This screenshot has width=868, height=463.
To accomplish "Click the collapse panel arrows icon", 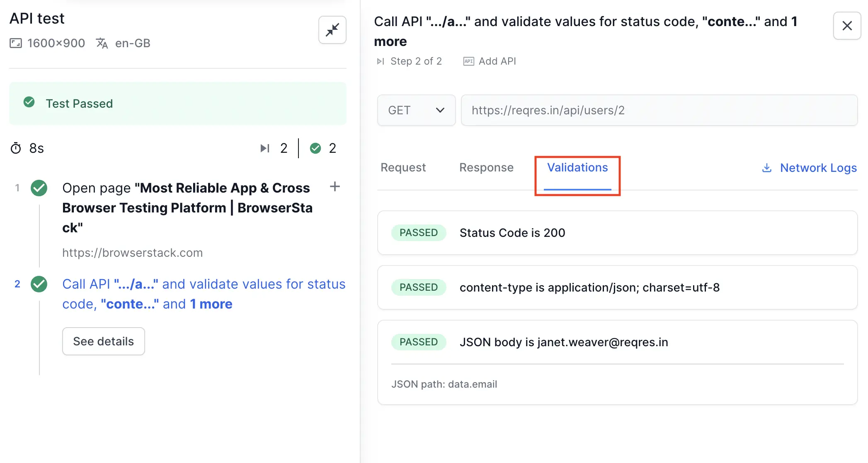I will (x=332, y=30).
